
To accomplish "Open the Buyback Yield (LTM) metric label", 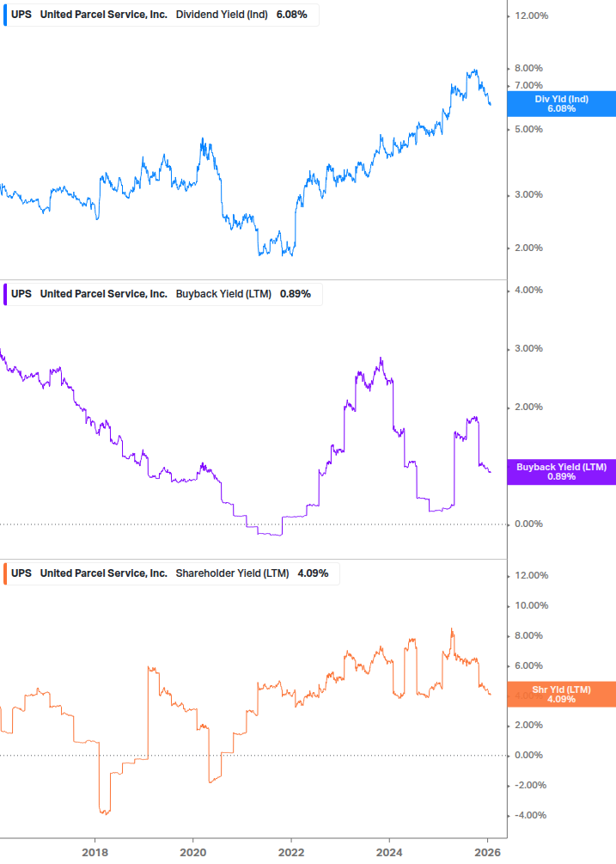I will [223, 293].
